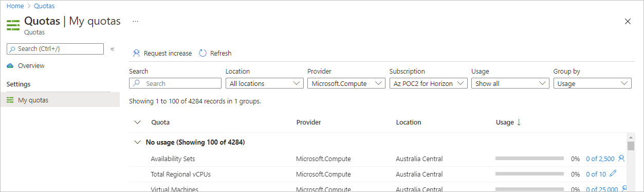Focus the sidebar Search (Ctrl+/) field
The width and height of the screenshot is (644, 192).
(55, 49)
